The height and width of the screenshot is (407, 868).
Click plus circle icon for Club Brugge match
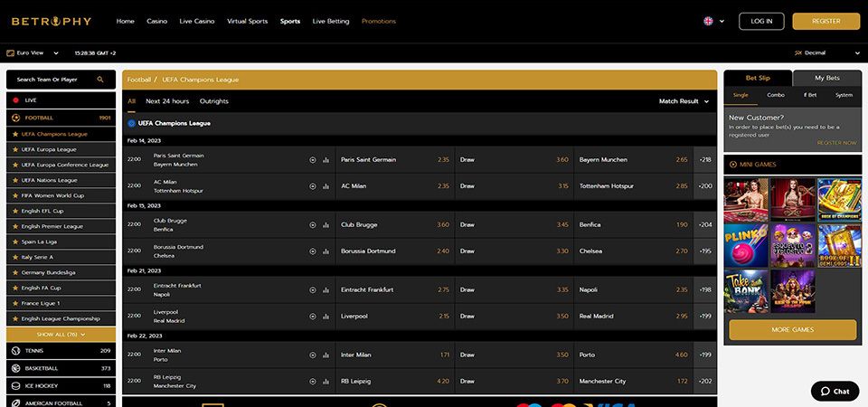tap(313, 225)
